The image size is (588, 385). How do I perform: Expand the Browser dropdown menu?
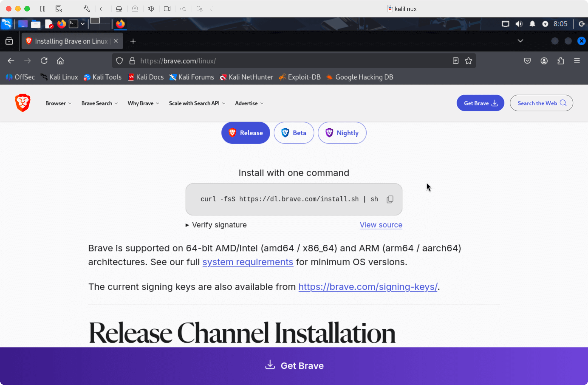point(58,103)
